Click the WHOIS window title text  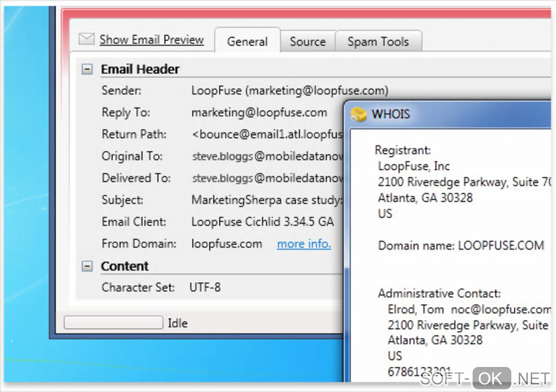(391, 114)
